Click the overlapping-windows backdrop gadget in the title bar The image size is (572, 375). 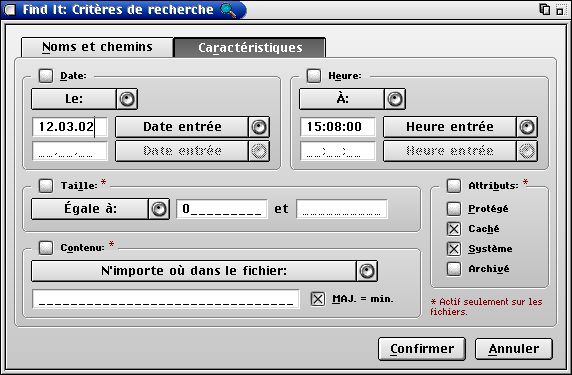coord(545,9)
